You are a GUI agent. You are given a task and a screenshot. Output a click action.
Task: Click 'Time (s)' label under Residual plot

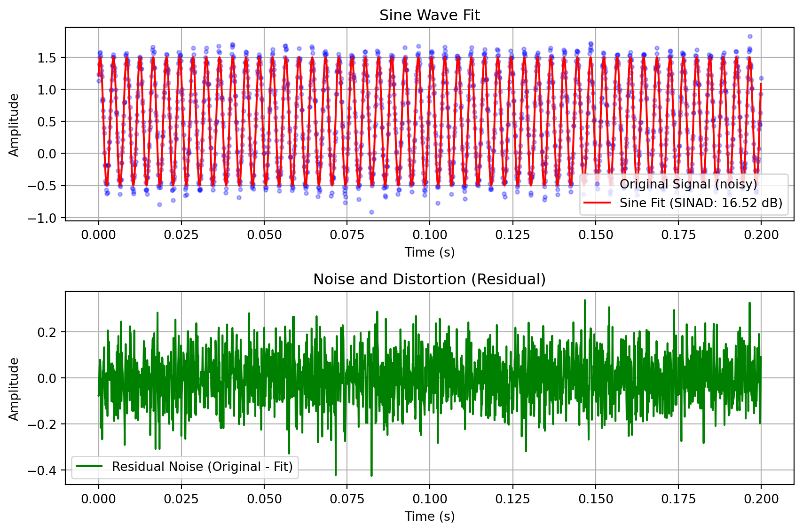[x=429, y=516]
